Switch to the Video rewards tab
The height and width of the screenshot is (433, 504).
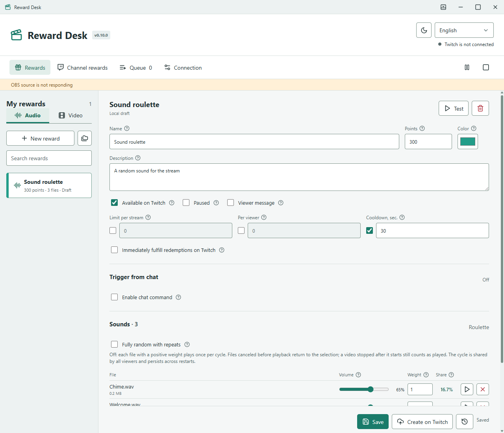tap(70, 115)
